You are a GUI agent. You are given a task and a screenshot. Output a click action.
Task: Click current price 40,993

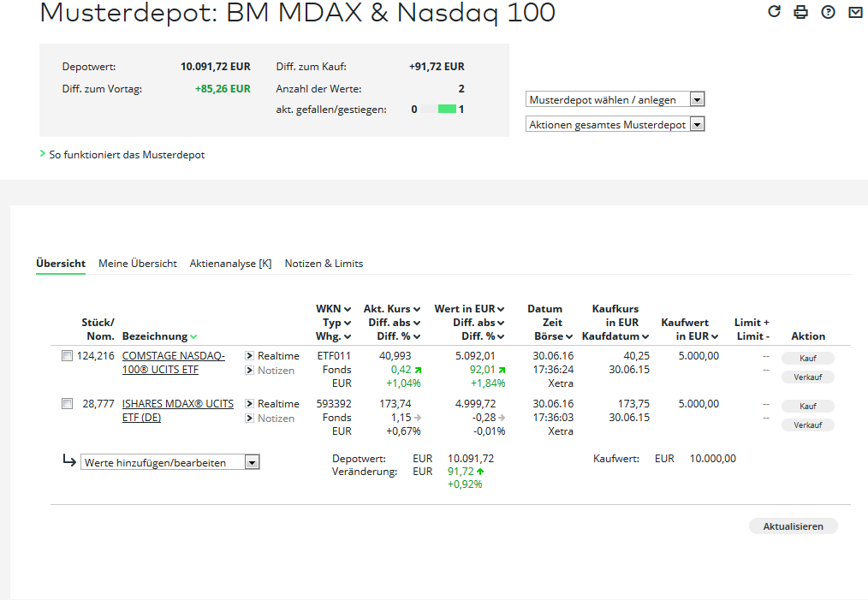pos(395,356)
